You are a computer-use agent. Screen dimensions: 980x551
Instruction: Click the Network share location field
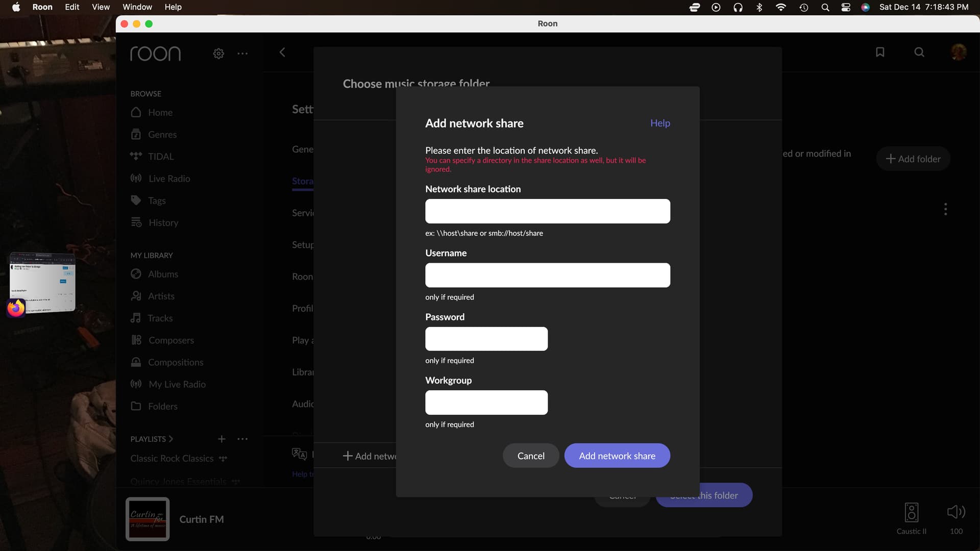(547, 211)
